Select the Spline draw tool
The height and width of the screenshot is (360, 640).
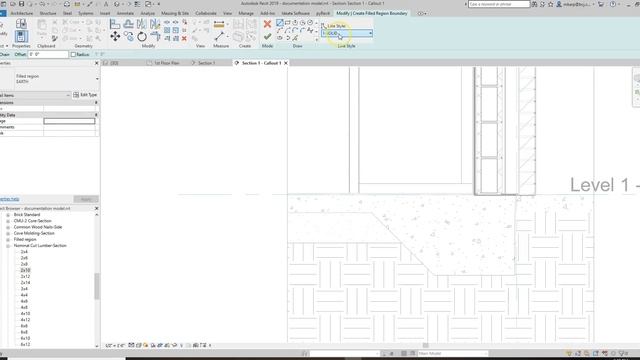click(310, 30)
